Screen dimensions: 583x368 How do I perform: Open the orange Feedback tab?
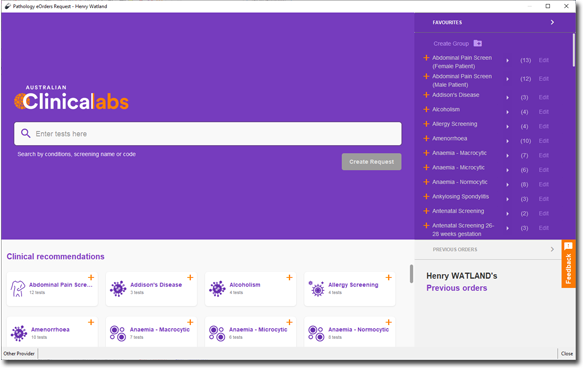click(568, 264)
